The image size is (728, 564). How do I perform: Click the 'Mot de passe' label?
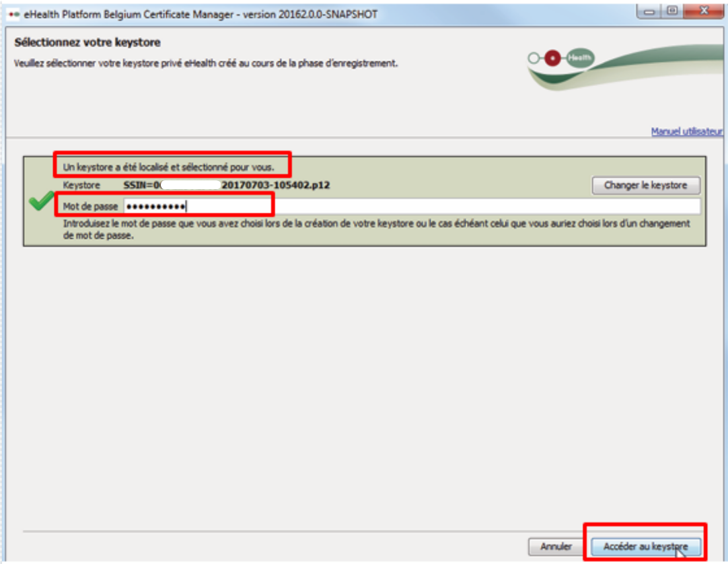click(91, 207)
